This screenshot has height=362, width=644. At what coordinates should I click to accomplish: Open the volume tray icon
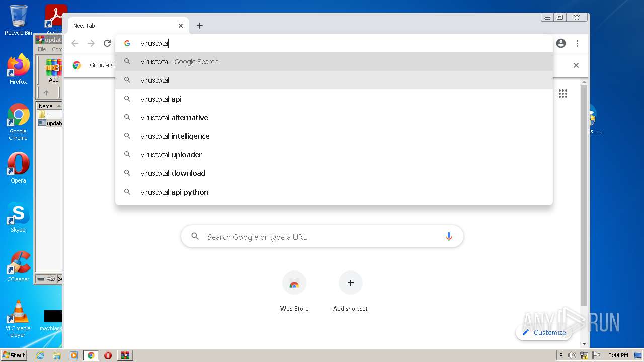(572, 355)
